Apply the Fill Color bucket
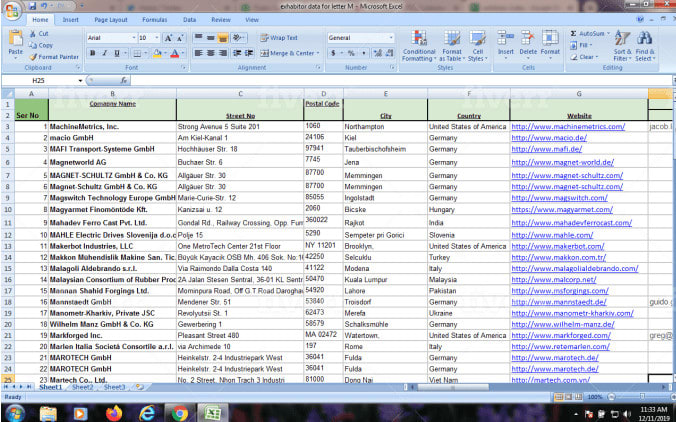 [157, 53]
